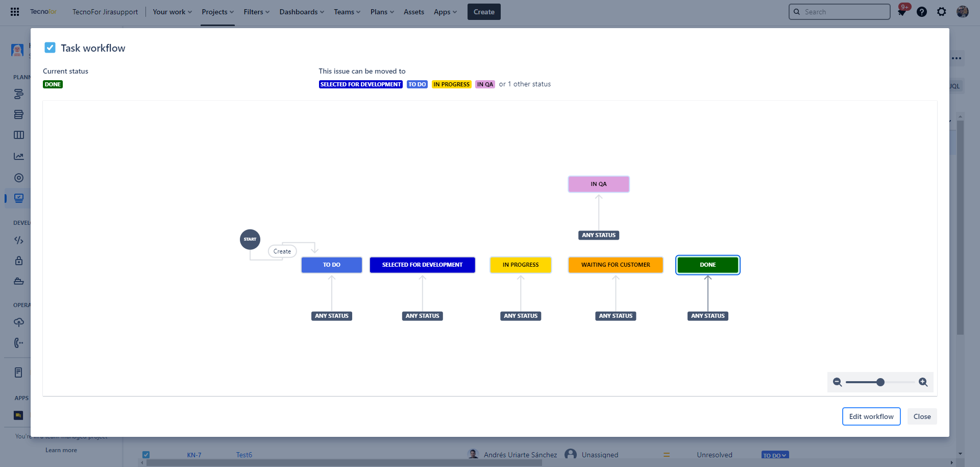
Task: Open the help question mark icon
Action: click(921, 12)
